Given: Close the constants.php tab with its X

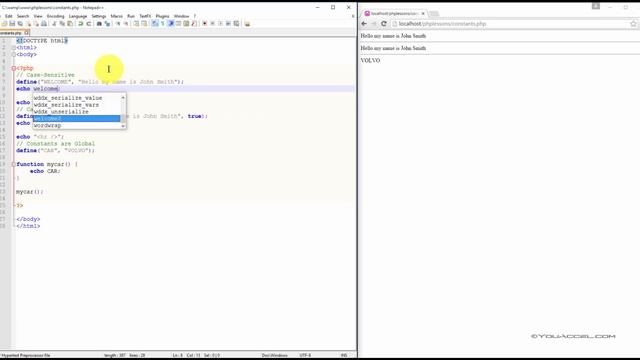Looking at the screenshot, I should point(27,33).
